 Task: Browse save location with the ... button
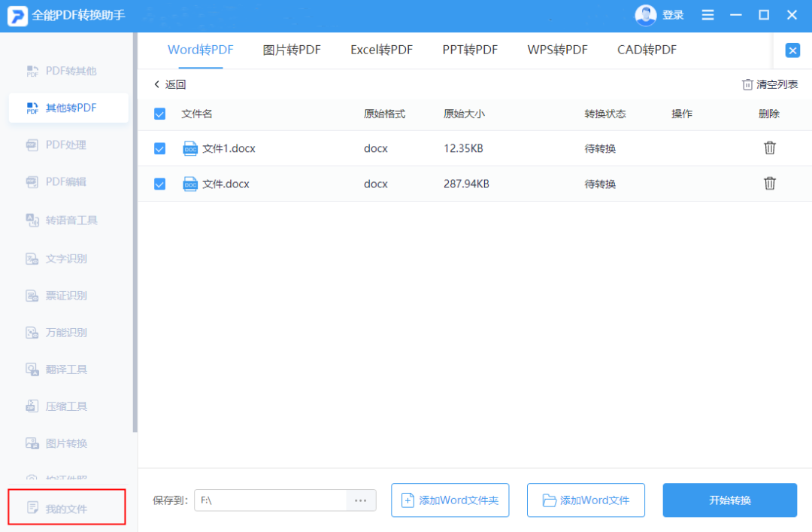[361, 500]
